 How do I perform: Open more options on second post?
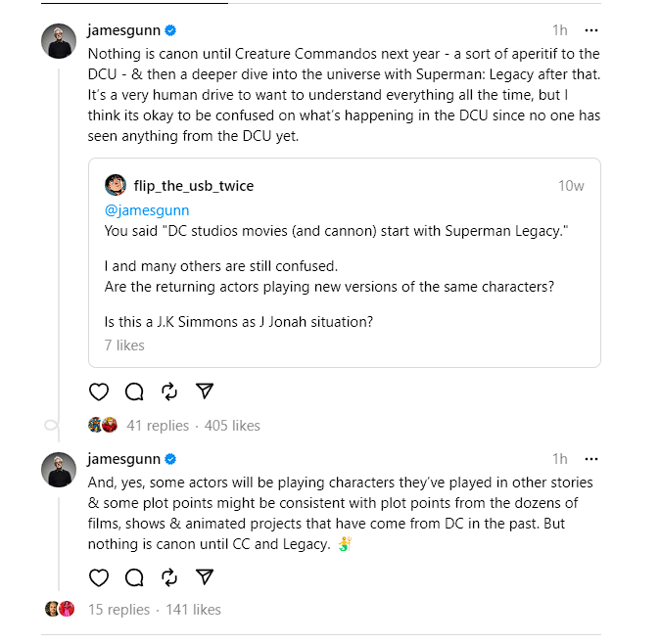(591, 458)
